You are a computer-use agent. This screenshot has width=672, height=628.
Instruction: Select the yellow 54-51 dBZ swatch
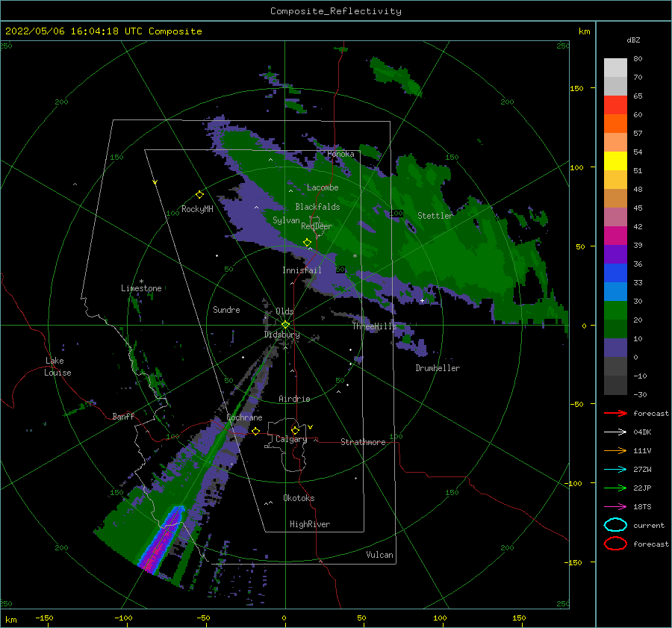(x=615, y=161)
